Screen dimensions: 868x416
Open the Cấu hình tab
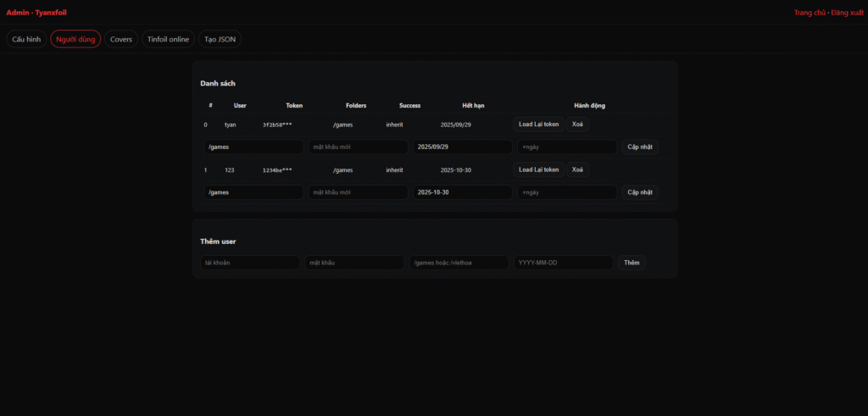pos(26,39)
